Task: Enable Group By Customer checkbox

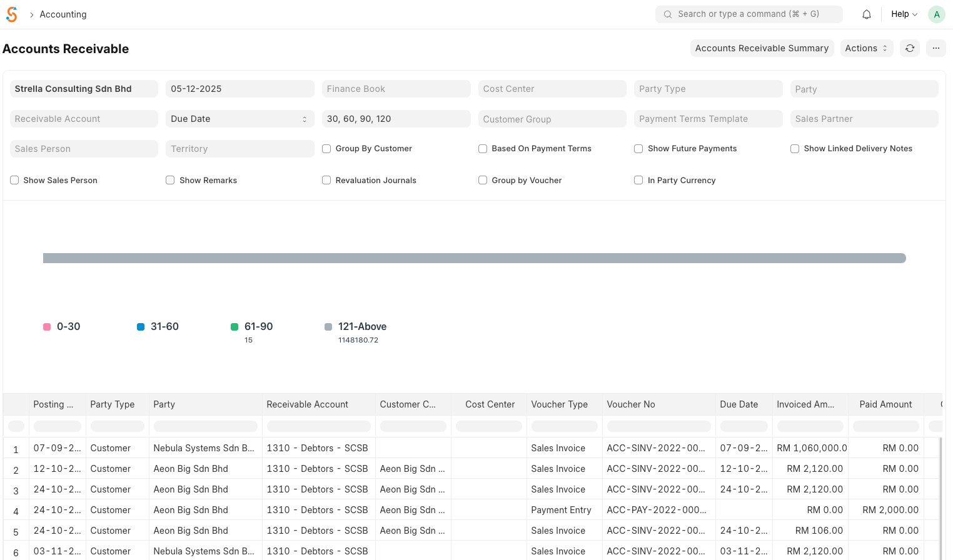Action: 326,149
